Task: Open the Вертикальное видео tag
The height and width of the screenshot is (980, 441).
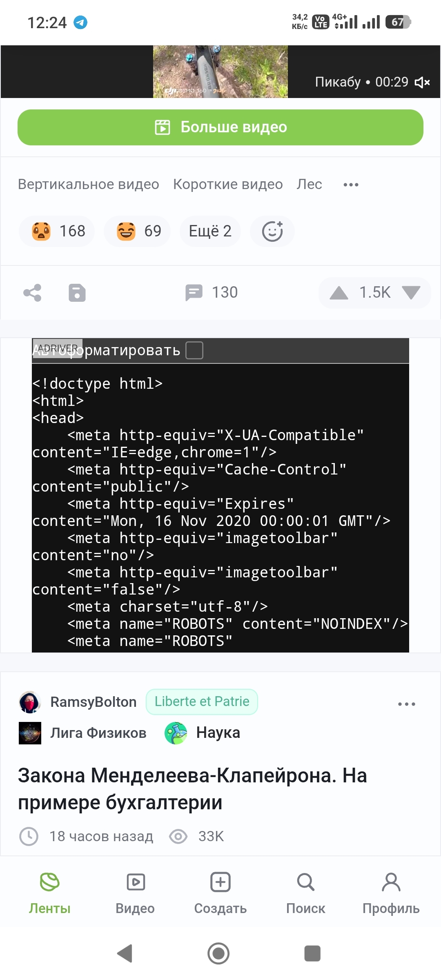Action: point(89,184)
